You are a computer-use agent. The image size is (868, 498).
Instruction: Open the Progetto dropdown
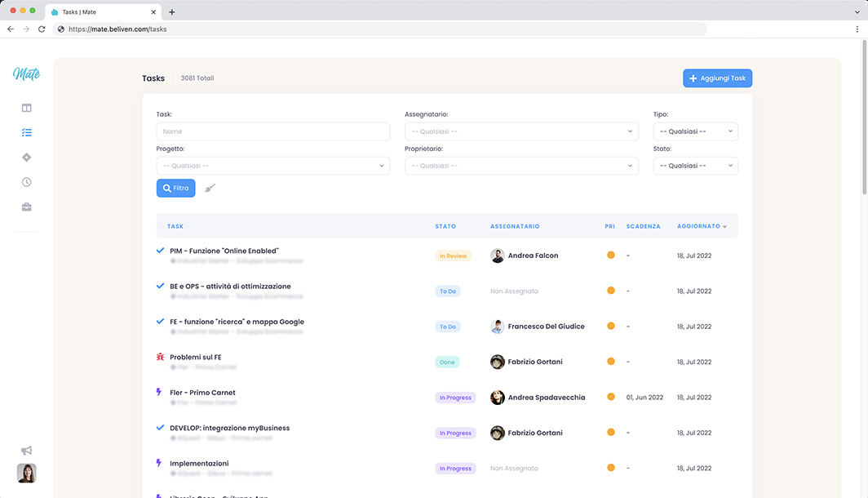tap(273, 166)
